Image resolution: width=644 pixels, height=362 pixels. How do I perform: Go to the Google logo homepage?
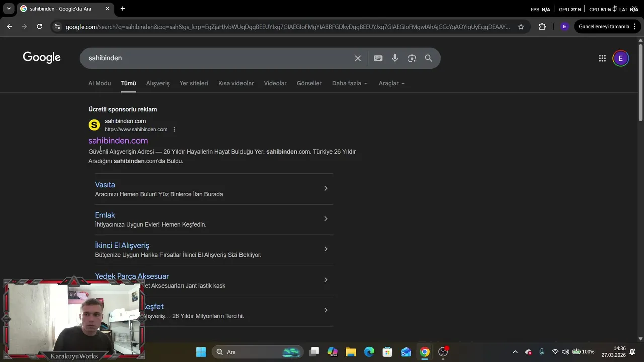click(x=42, y=58)
